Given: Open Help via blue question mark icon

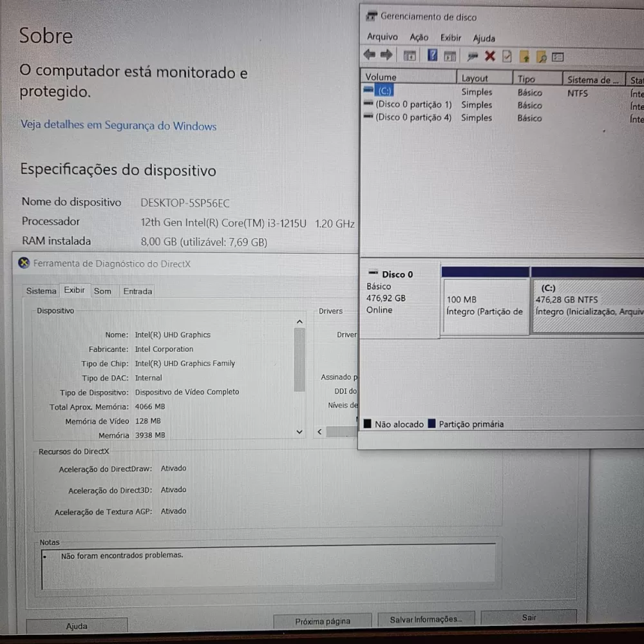Looking at the screenshot, I should click(432, 55).
